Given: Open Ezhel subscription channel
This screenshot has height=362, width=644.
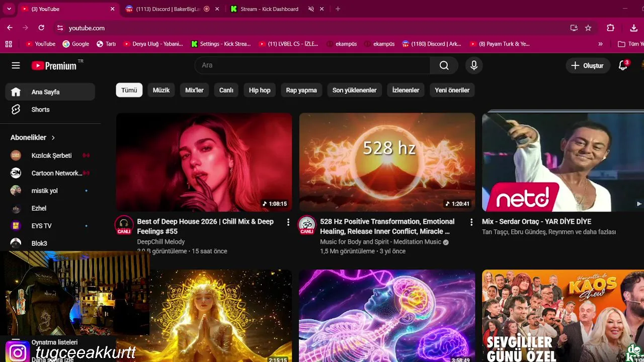Looking at the screenshot, I should 50,208.
